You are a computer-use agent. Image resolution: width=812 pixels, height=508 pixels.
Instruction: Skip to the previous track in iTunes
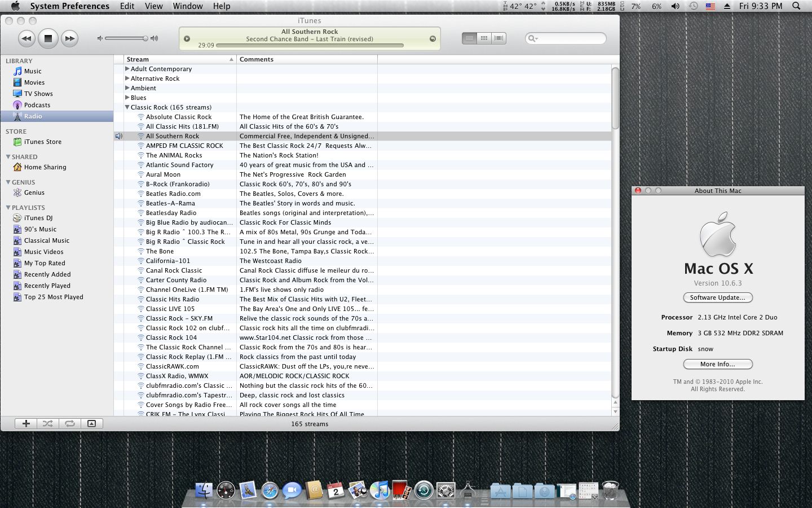[26, 38]
